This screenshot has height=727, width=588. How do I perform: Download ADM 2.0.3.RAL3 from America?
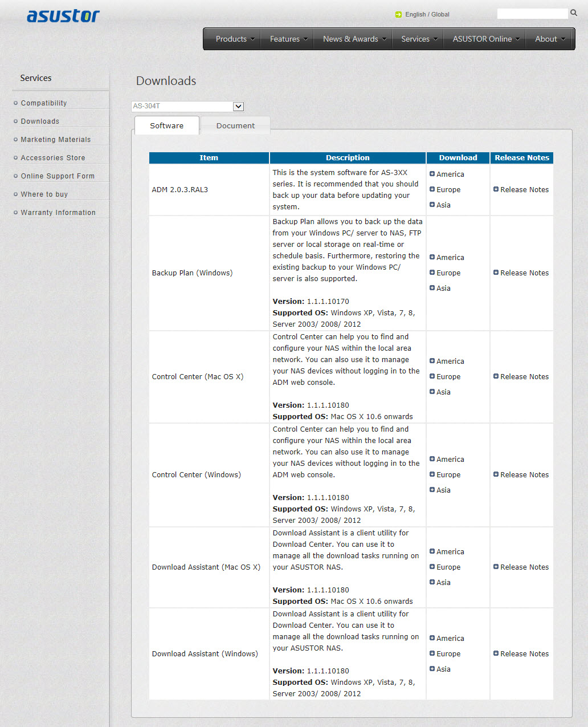[450, 174]
